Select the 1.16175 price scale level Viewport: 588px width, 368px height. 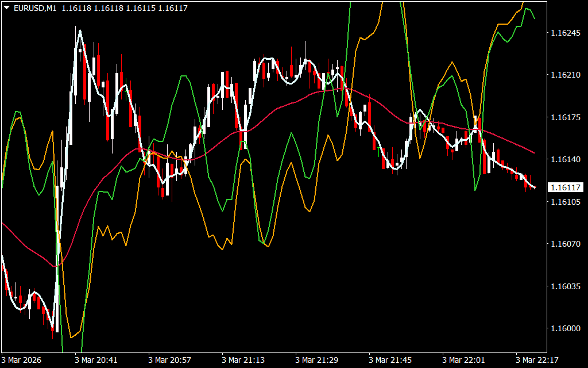[x=566, y=117]
